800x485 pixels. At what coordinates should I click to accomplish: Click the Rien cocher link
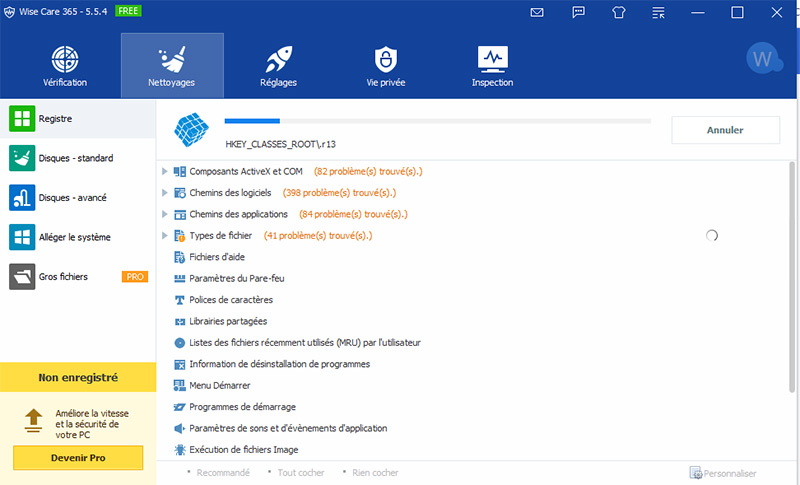point(375,473)
